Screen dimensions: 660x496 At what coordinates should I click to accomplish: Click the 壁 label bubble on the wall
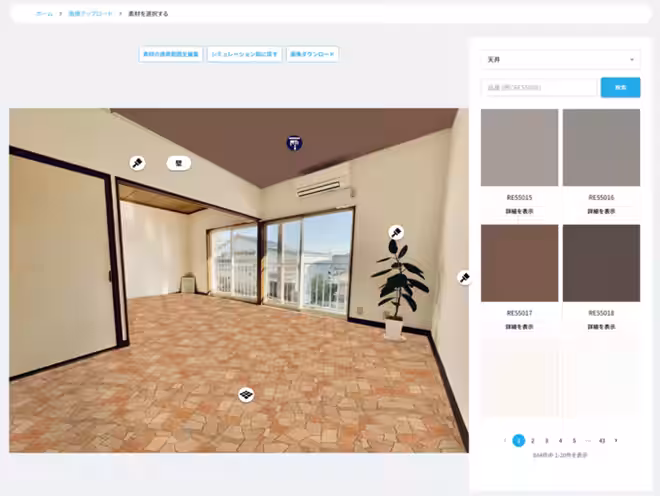tap(178, 162)
